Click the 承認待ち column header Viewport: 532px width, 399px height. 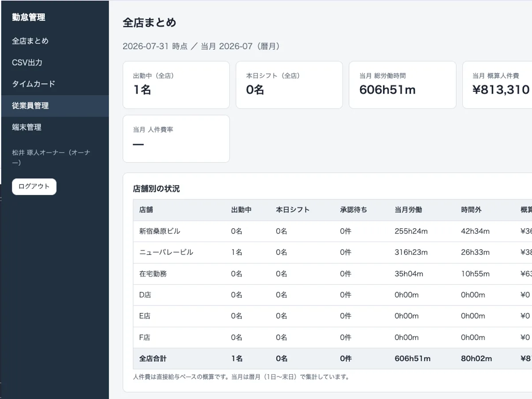[x=354, y=210]
